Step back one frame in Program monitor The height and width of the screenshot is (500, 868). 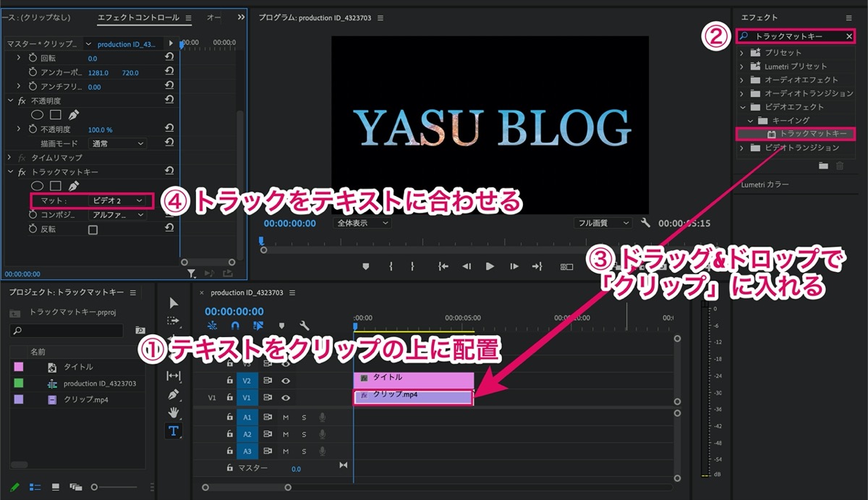pos(467,266)
